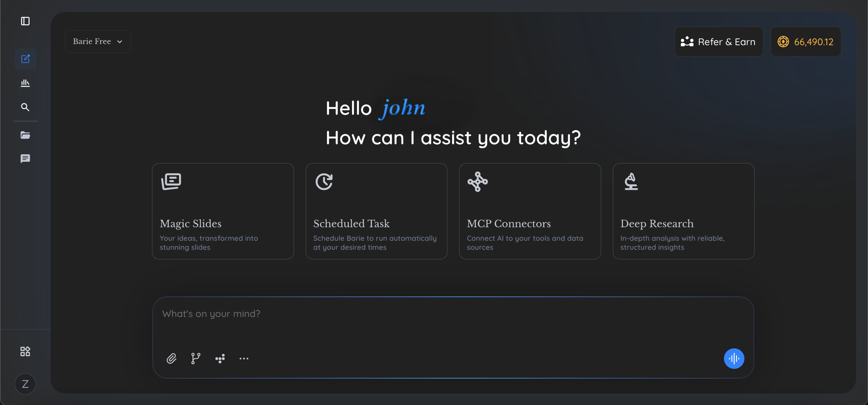The height and width of the screenshot is (405, 868).
Task: Open the Deep Research card title
Action: point(657,224)
